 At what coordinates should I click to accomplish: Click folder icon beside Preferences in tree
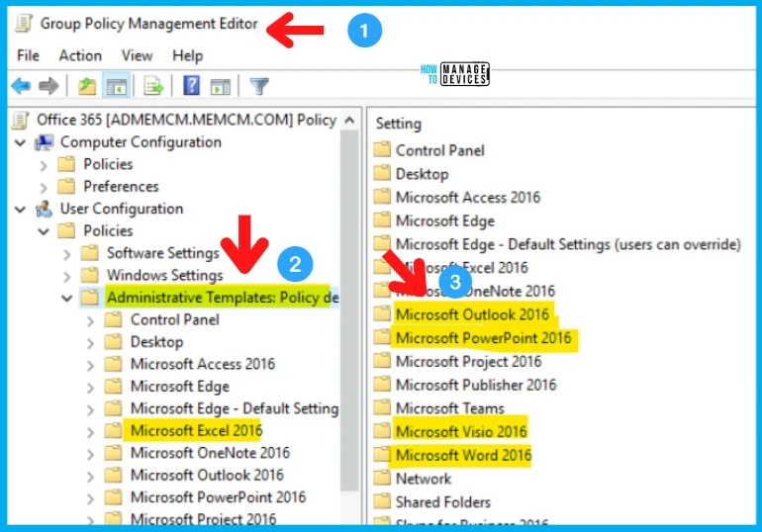tap(66, 186)
